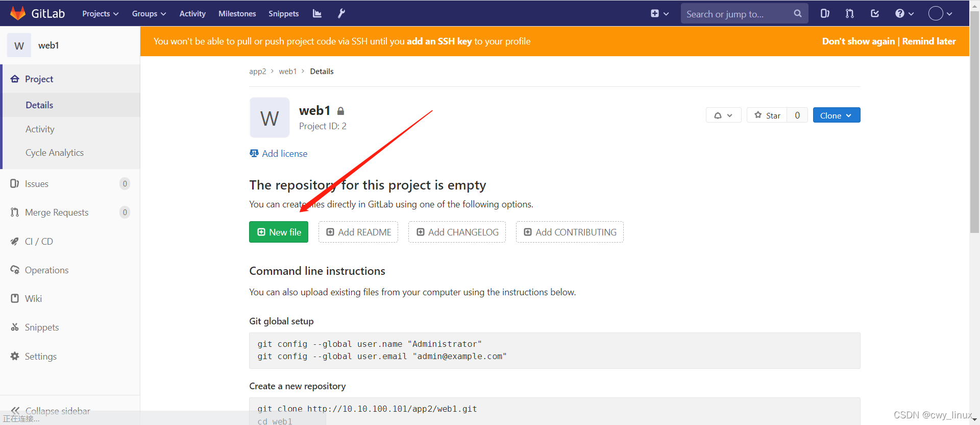The image size is (980, 425).
Task: Collapse the sidebar
Action: 51,411
